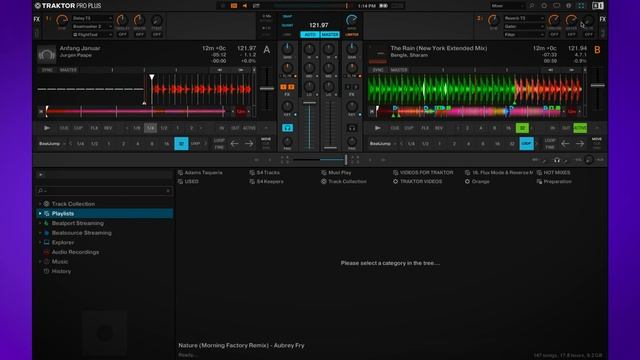Open the search magnifier in header

click(x=532, y=6)
